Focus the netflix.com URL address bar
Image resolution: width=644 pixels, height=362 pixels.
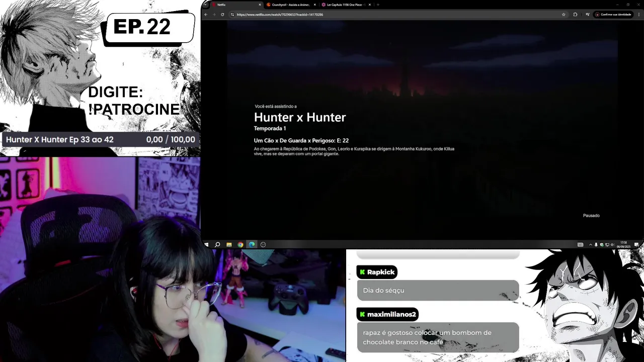click(x=397, y=15)
